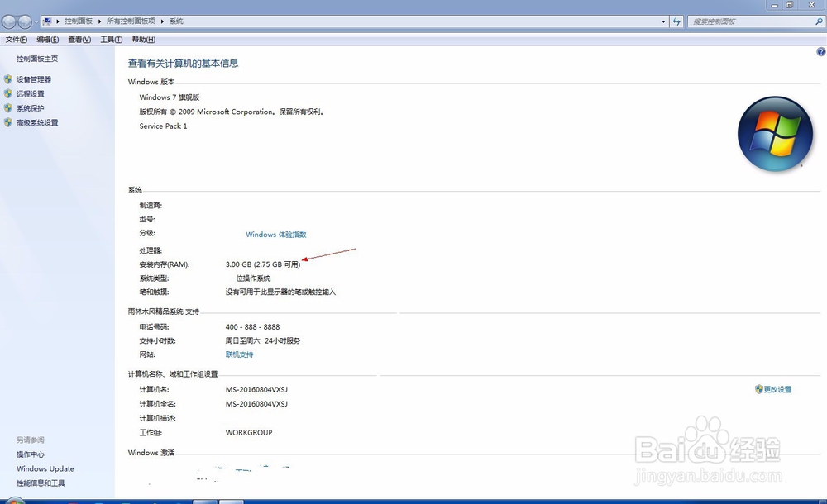Screen dimensions: 827x504
Task: Minimize the System window
Action: [774, 5]
